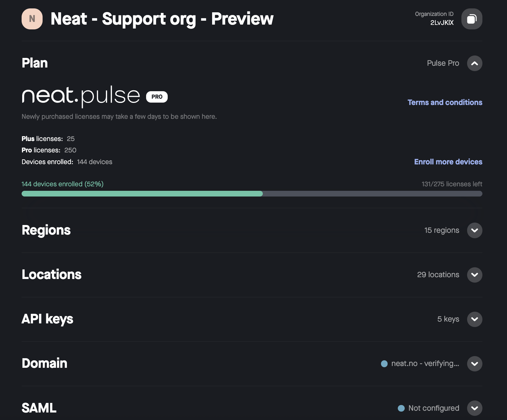Click the SAML Not configured status dot

[401, 408]
